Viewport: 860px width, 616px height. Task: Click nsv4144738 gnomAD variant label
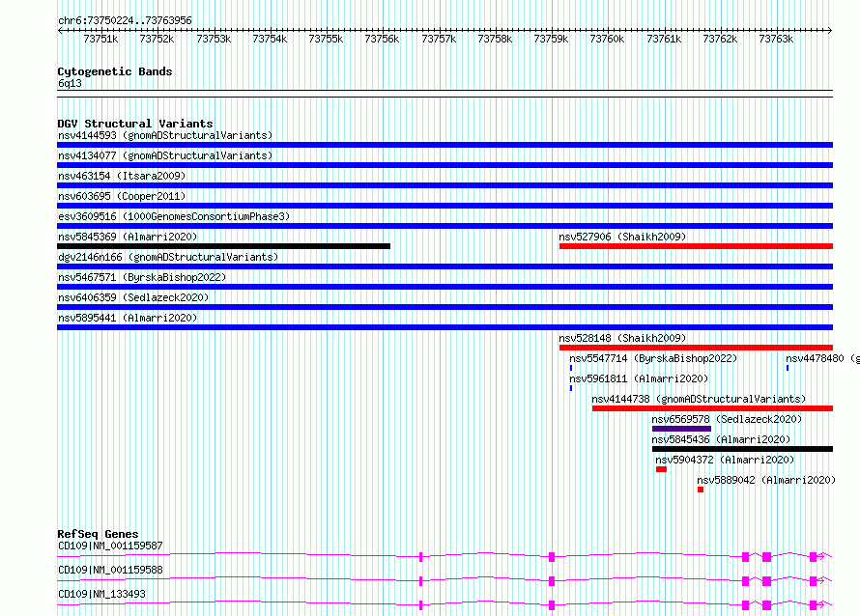[699, 399]
